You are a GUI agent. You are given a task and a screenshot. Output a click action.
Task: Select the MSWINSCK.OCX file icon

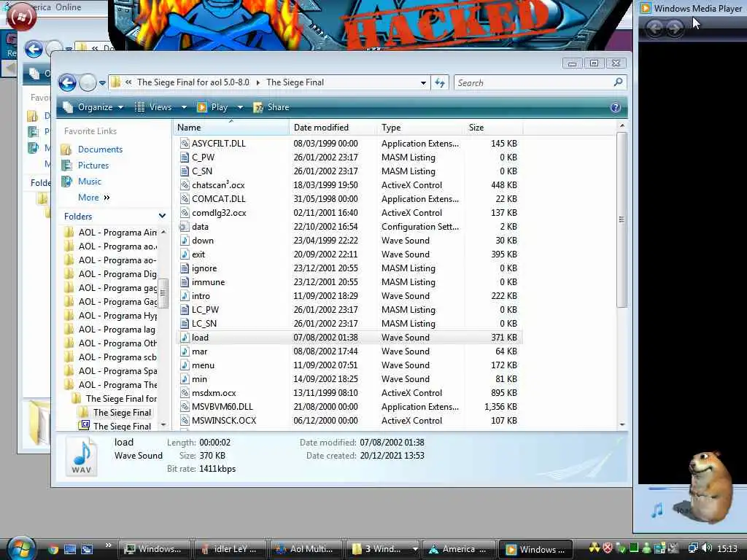click(185, 421)
